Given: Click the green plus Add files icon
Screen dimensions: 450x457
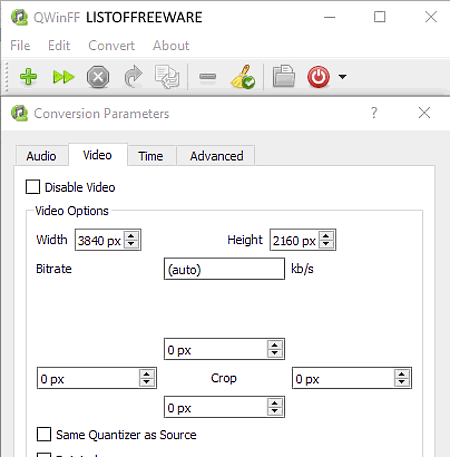Looking at the screenshot, I should click(28, 77).
